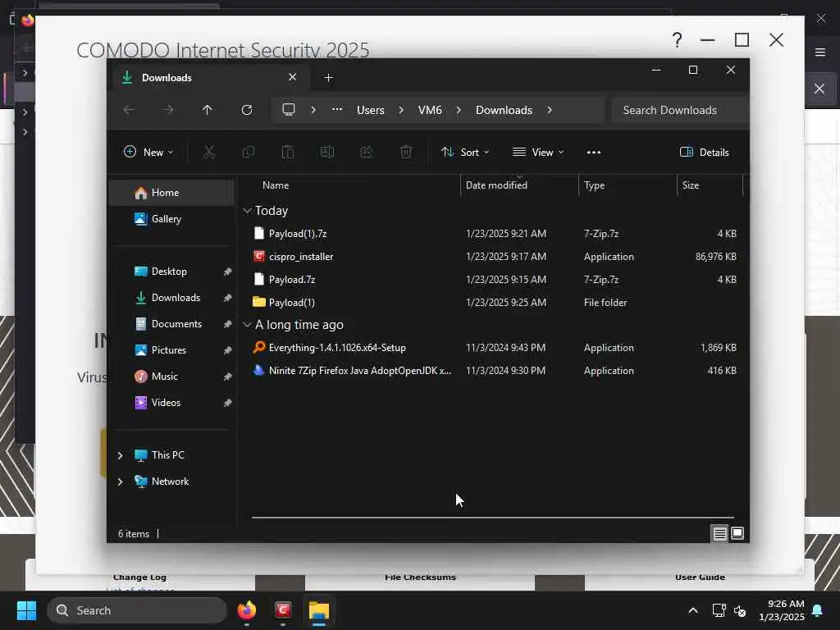Click the Rename icon in toolbar
The width and height of the screenshot is (840, 630).
tap(327, 152)
